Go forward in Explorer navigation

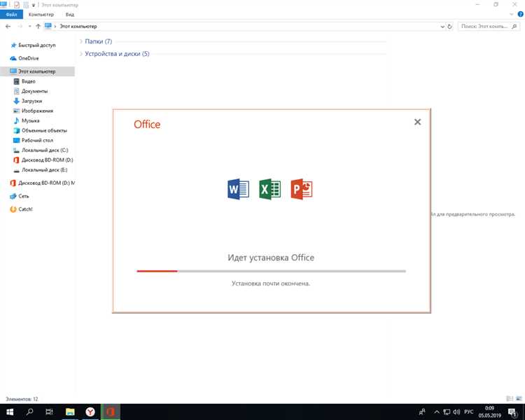[20, 26]
